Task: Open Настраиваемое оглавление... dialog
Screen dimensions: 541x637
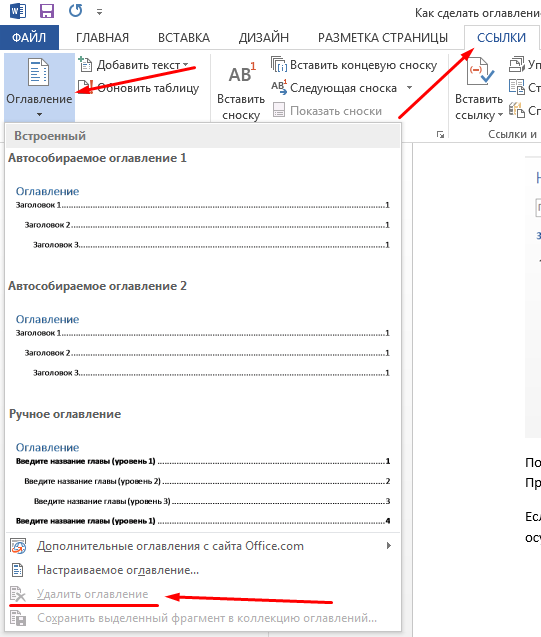Action: tap(203, 570)
